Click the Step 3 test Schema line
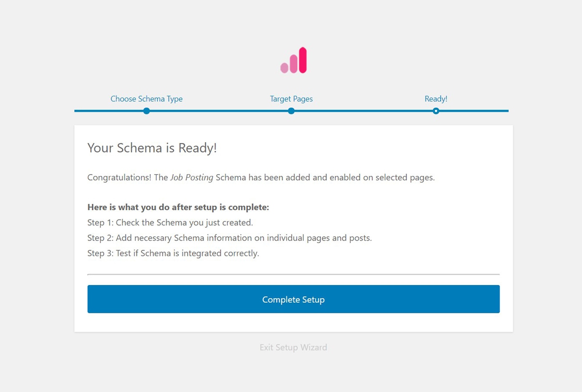The image size is (582, 392). click(173, 254)
